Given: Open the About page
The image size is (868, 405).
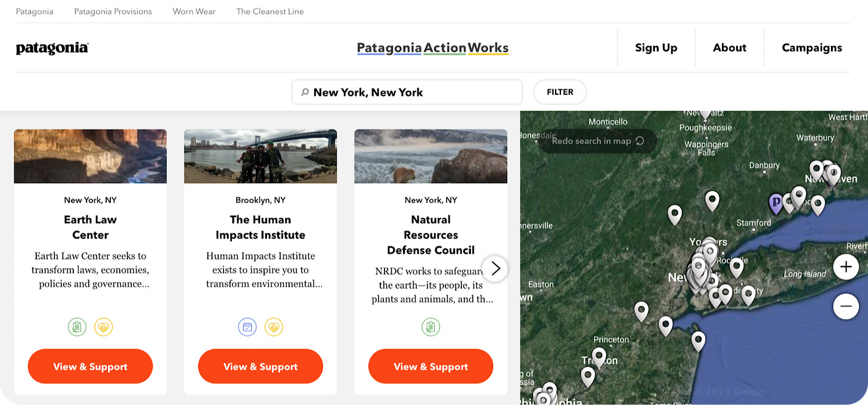Looking at the screenshot, I should point(730,48).
